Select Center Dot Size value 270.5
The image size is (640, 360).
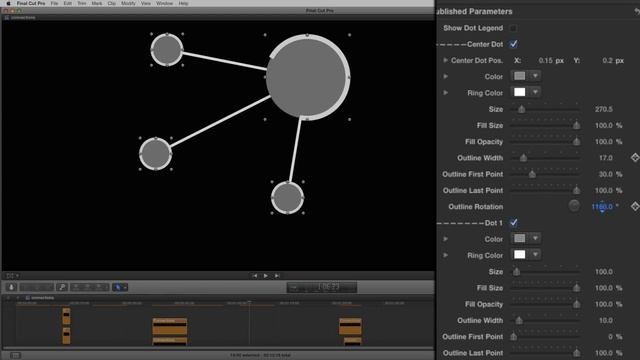click(604, 109)
